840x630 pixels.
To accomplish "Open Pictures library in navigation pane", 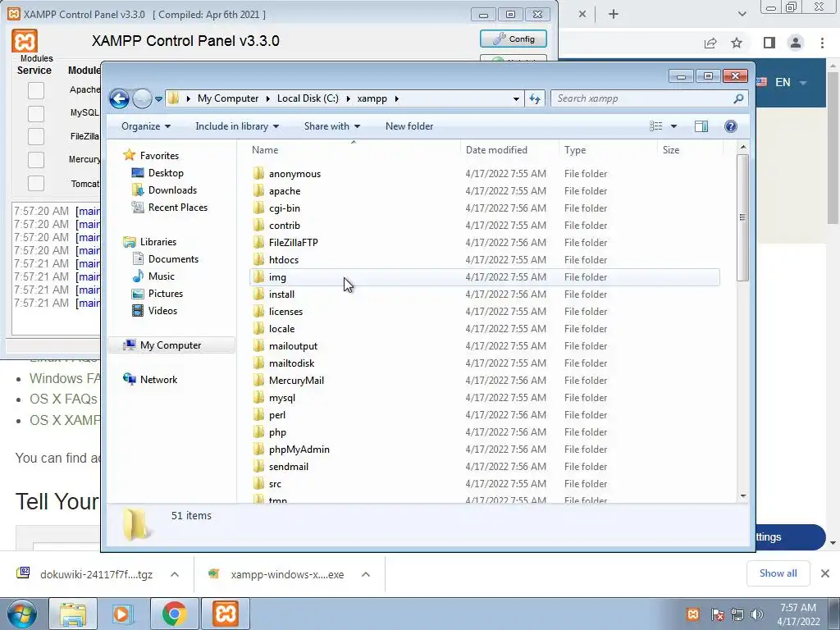I will 166,294.
